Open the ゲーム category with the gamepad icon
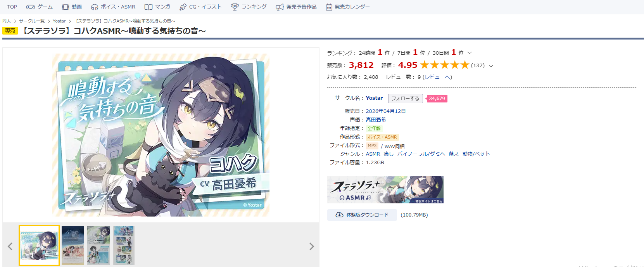644x267 pixels. [x=39, y=7]
